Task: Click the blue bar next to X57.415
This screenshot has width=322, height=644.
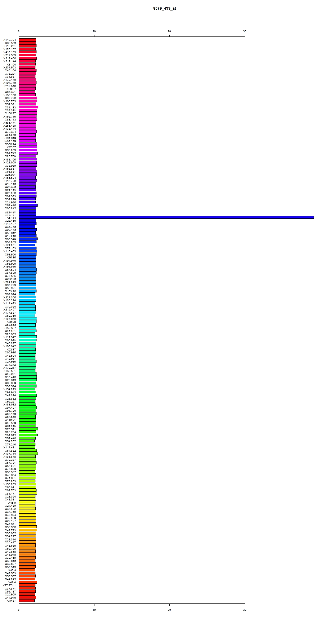Action: click(x=28, y=205)
